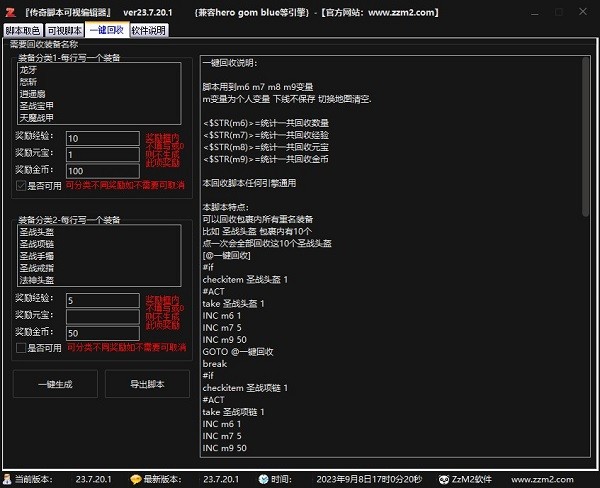Image resolution: width=600 pixels, height=488 pixels.
Task: Select the 一键回收 tab
Action: (106, 30)
